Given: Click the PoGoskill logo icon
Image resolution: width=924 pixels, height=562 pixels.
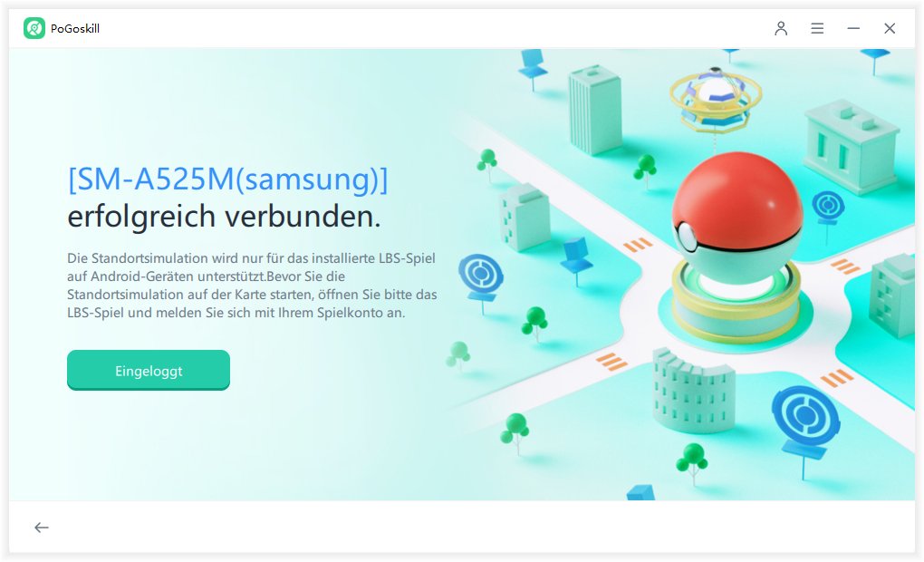Looking at the screenshot, I should click(34, 28).
